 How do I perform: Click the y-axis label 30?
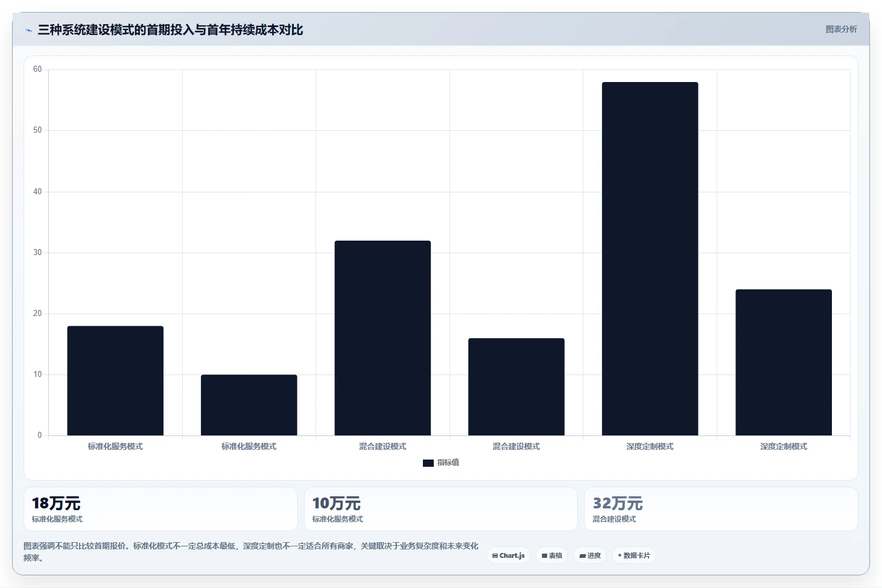(37, 253)
